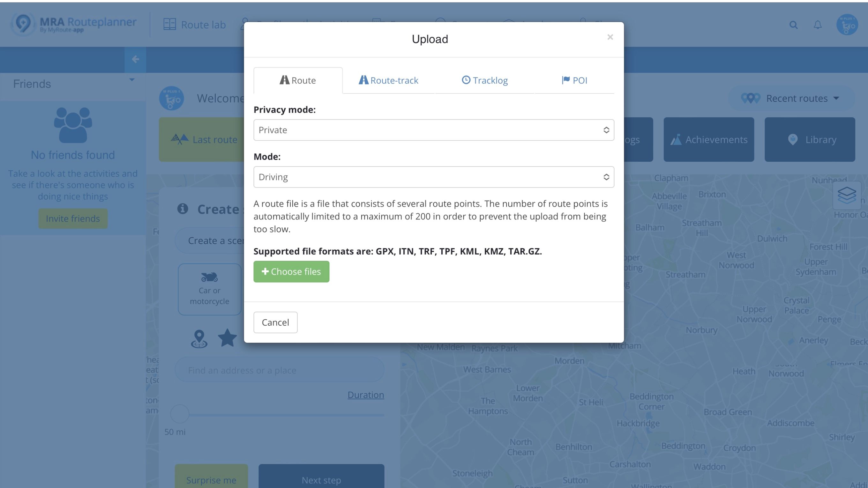868x488 pixels.
Task: Click the Last route flag icon
Action: pyautogui.click(x=180, y=139)
